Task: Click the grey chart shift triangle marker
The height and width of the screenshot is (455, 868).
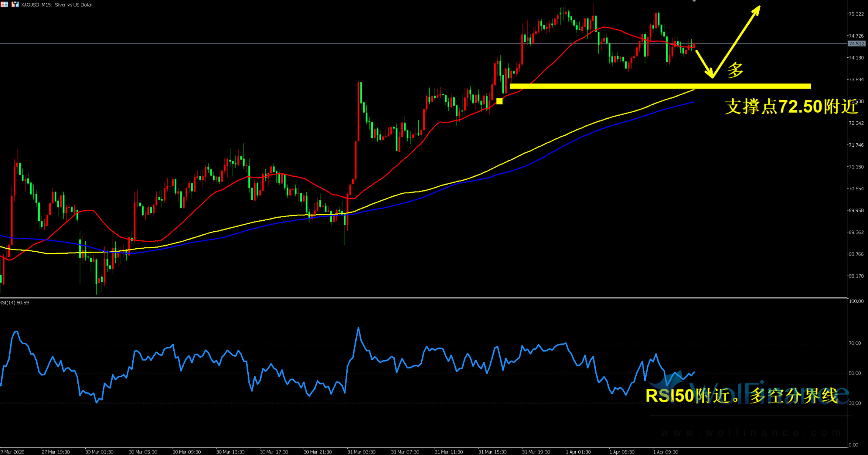Action: (694, 1)
